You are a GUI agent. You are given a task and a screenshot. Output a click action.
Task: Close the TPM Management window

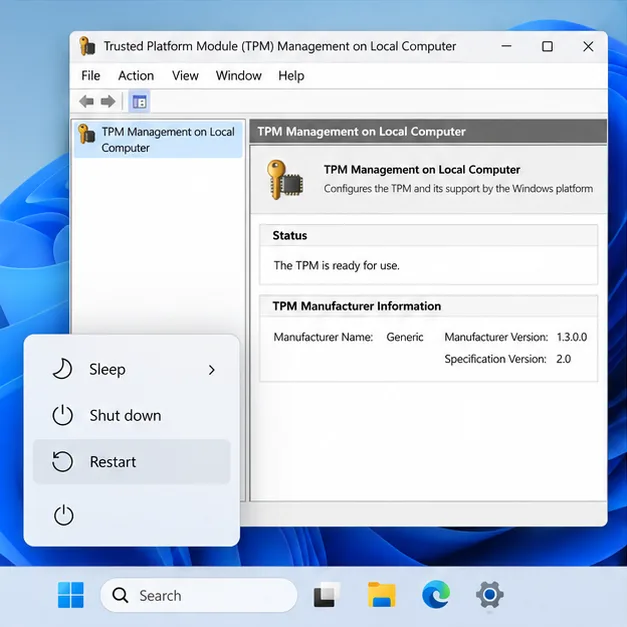588,46
